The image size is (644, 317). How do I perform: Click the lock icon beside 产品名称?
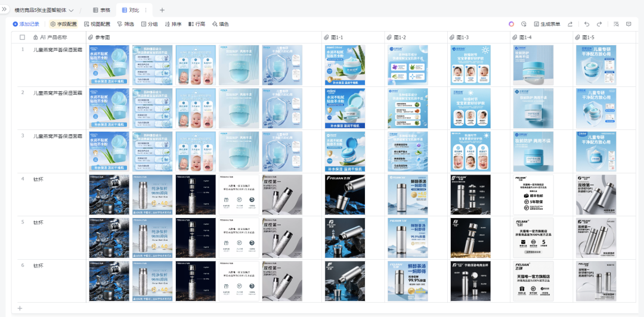(x=35, y=38)
